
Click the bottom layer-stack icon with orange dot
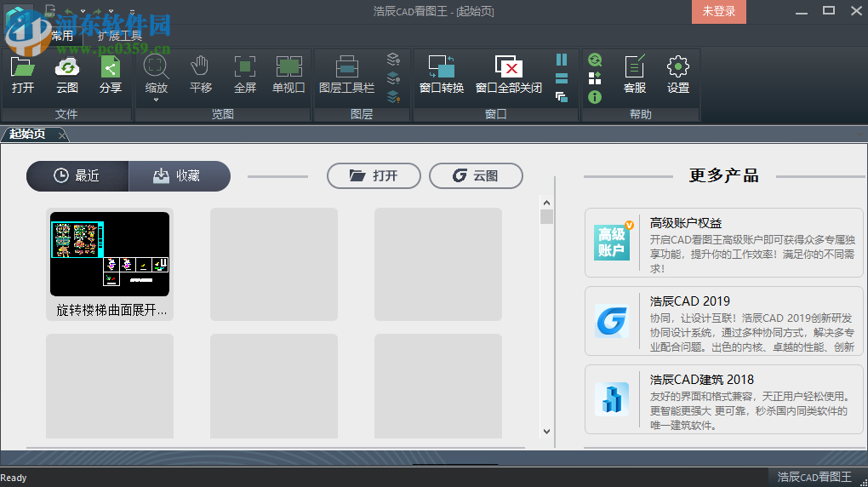pyautogui.click(x=394, y=97)
